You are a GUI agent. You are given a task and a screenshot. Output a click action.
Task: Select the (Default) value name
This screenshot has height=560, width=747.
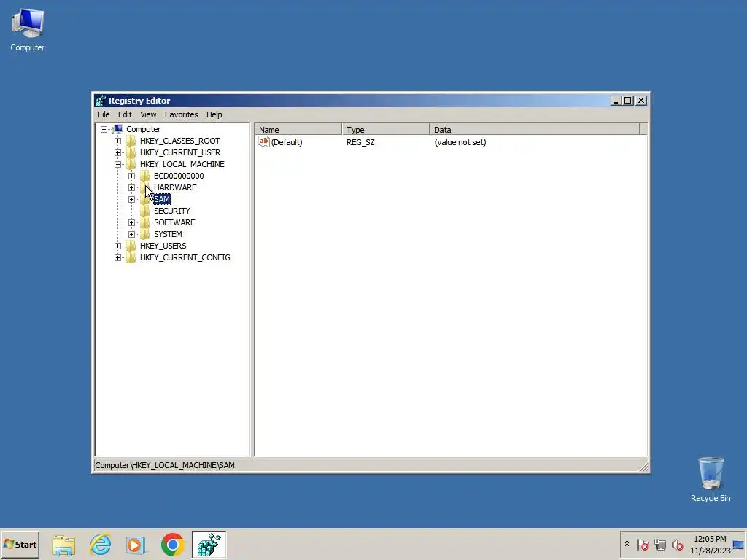286,142
